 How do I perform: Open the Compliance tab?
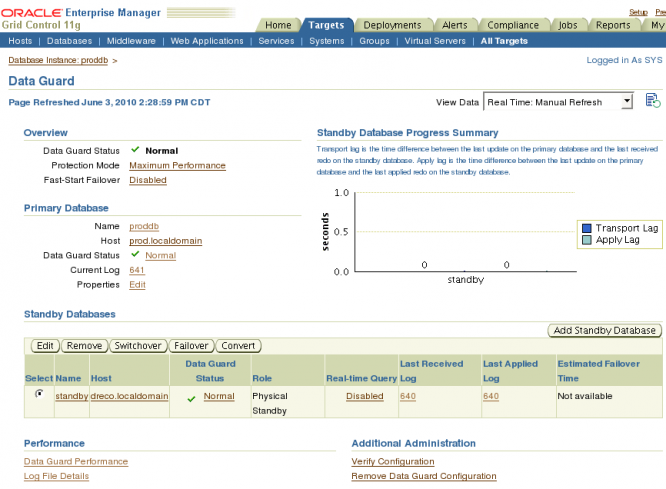click(x=513, y=25)
